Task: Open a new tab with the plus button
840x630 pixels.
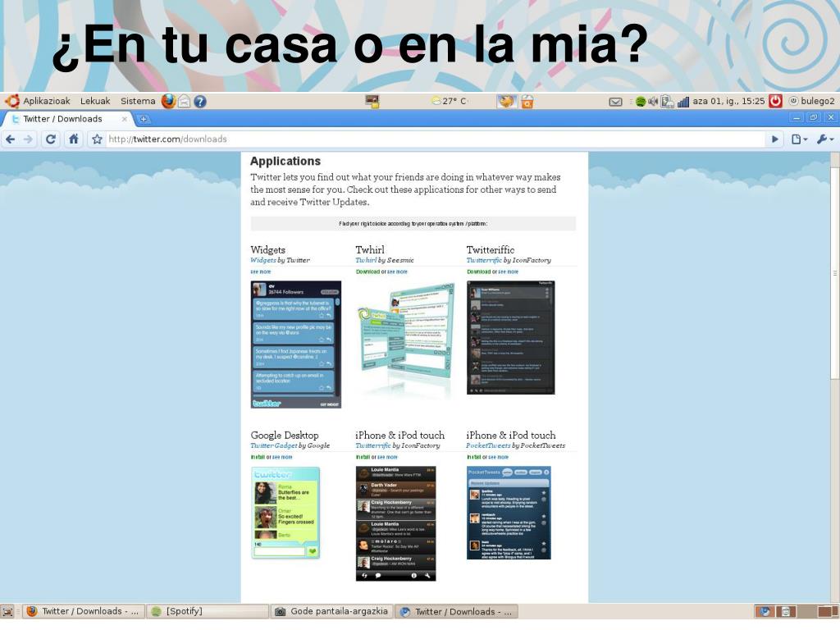Action: coord(144,119)
